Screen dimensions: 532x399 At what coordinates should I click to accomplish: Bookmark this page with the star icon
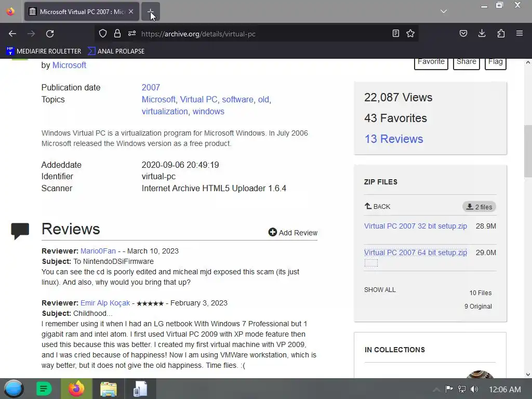tap(410, 33)
